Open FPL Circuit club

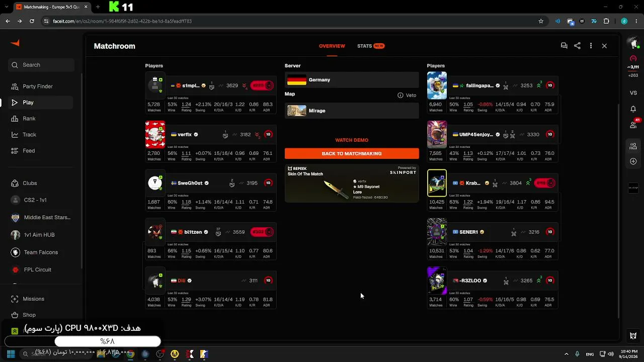tap(41, 269)
